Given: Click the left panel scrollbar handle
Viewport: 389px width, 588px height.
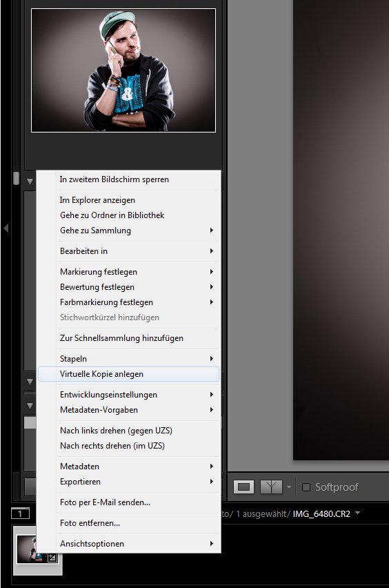Looking at the screenshot, I should click(16, 178).
